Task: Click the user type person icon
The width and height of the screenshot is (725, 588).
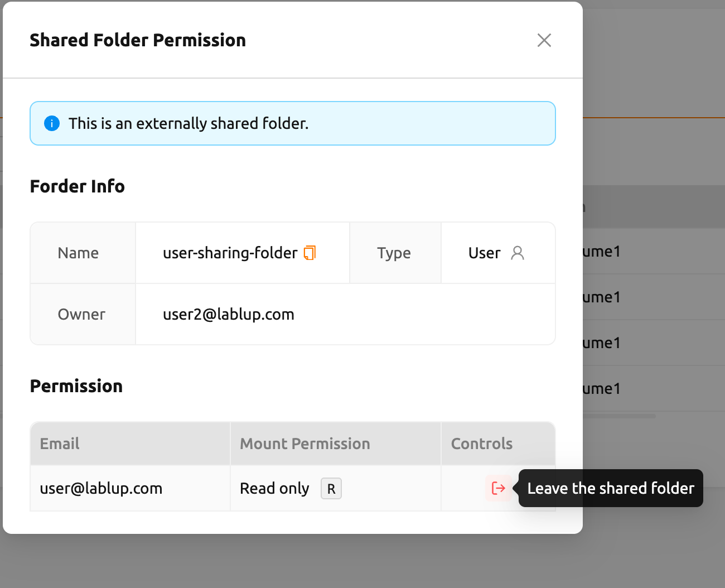Action: point(518,253)
